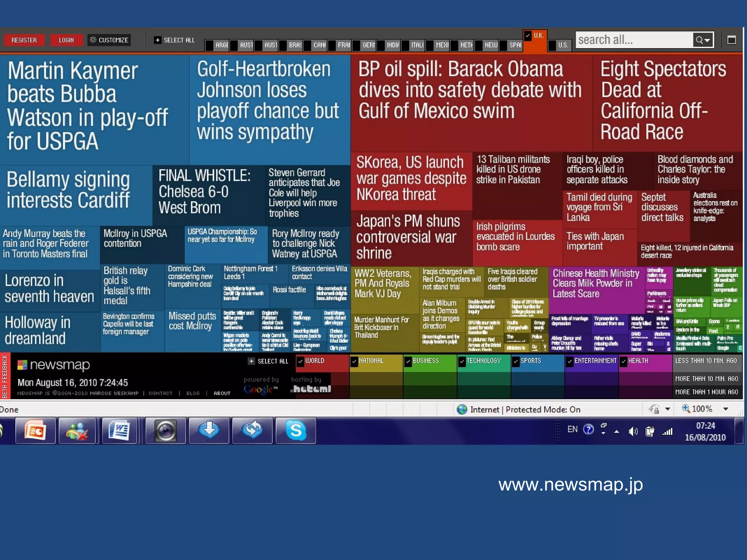Uncheck the U.K. country checkbox
This screenshot has height=560, width=747.
pyautogui.click(x=528, y=35)
